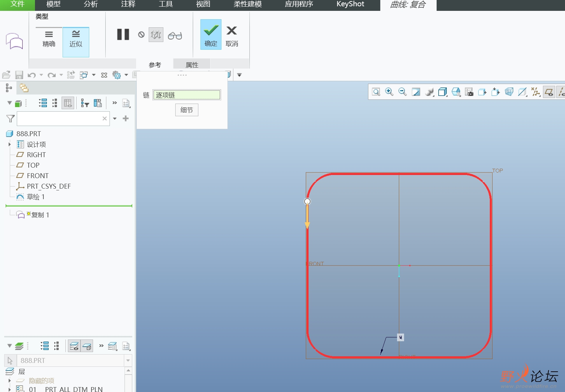Click the refit magnifier icon in graphics toolbar
The height and width of the screenshot is (392, 565).
[x=376, y=92]
